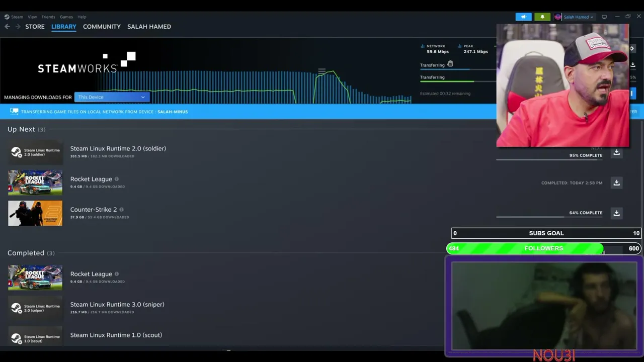Open the downloads settings gear icon
The height and width of the screenshot is (362, 644).
tap(632, 49)
